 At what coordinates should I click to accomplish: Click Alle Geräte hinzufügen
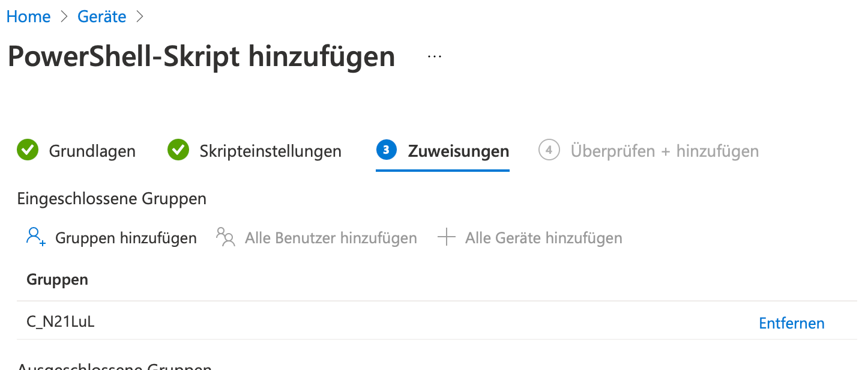pyautogui.click(x=543, y=237)
